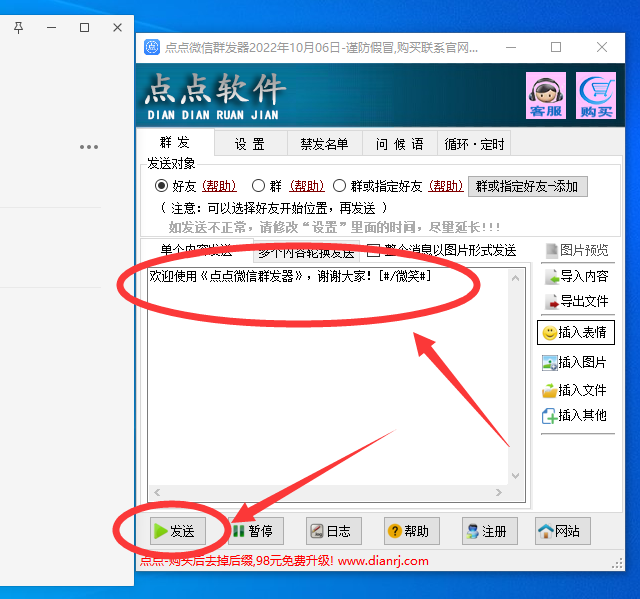Click 图片预览 image preview
The image size is (640, 599).
[577, 250]
